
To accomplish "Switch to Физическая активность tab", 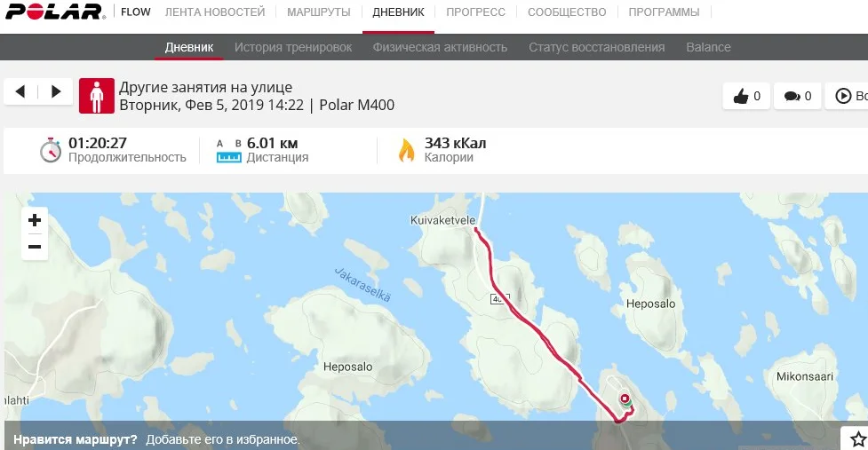I will click(440, 48).
